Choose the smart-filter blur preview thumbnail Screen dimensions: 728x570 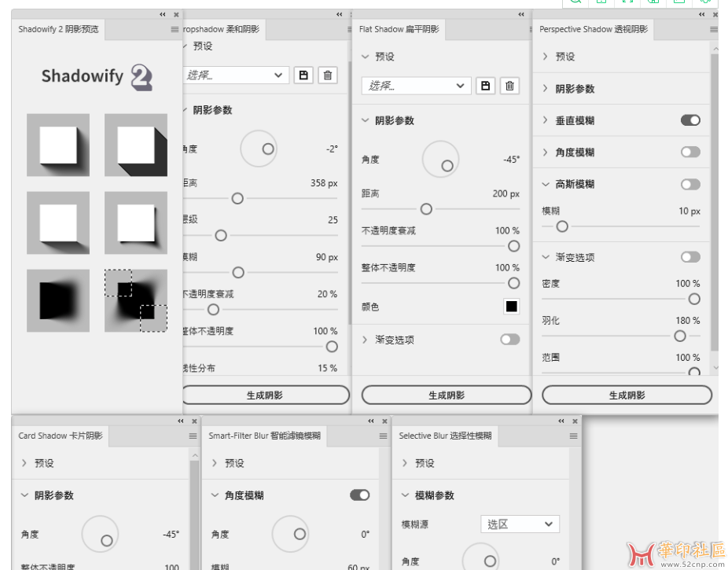(x=58, y=301)
